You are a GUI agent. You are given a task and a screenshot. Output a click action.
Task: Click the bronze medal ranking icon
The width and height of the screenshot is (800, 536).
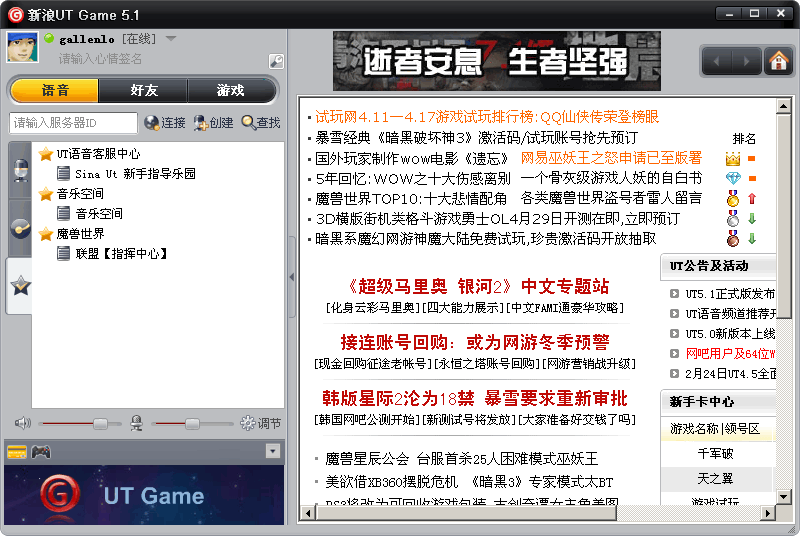click(733, 239)
